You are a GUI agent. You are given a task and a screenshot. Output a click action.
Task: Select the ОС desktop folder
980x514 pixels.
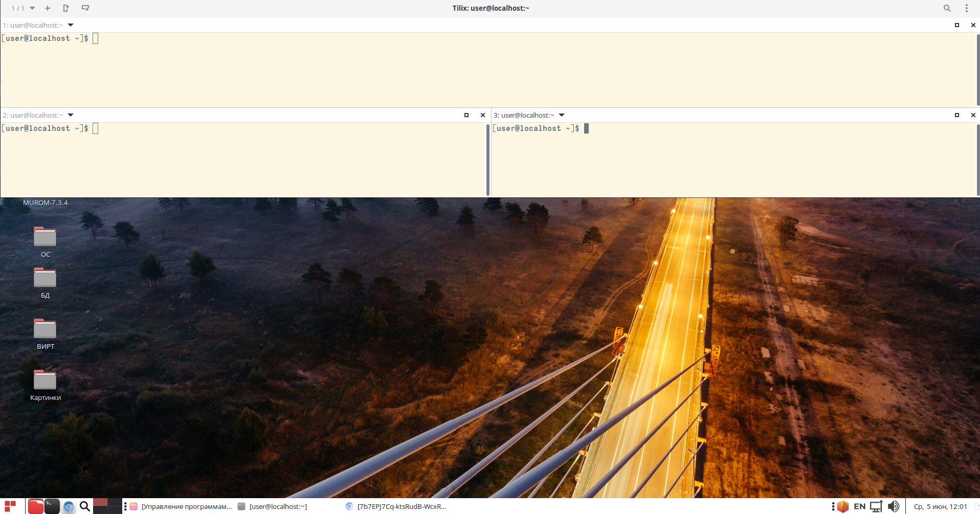(x=45, y=242)
